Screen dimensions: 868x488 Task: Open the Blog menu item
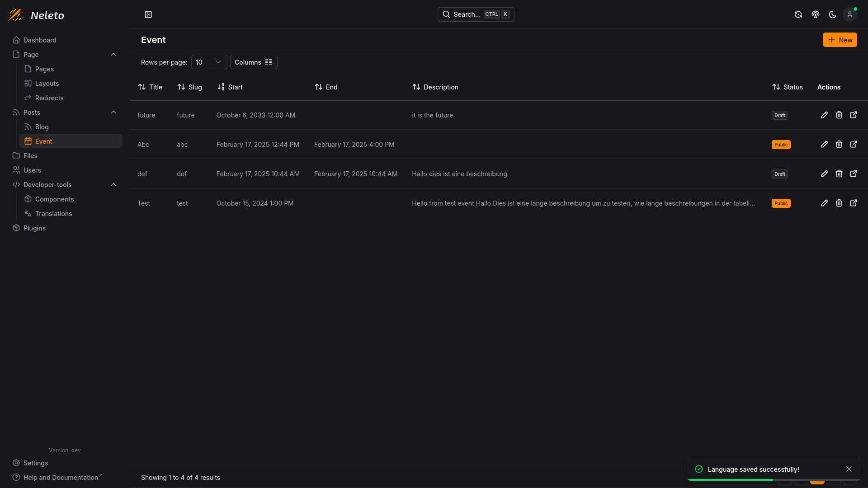click(42, 127)
